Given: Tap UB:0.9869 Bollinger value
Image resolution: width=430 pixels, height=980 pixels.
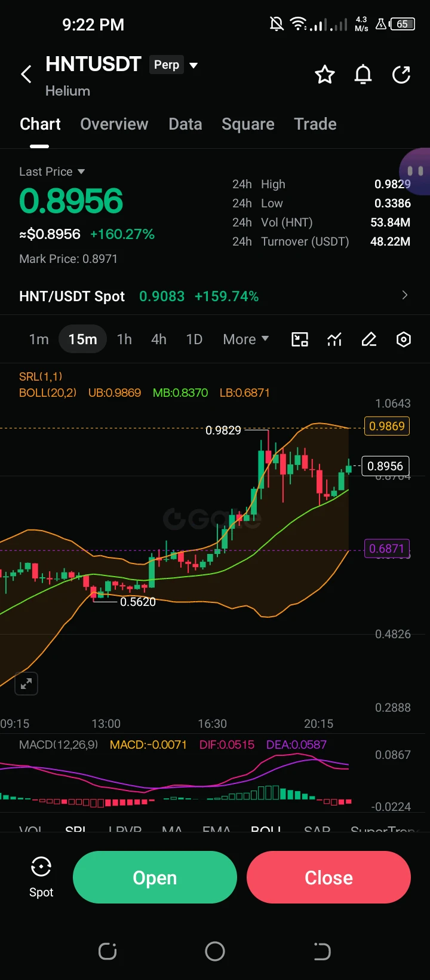Looking at the screenshot, I should pyautogui.click(x=115, y=393).
